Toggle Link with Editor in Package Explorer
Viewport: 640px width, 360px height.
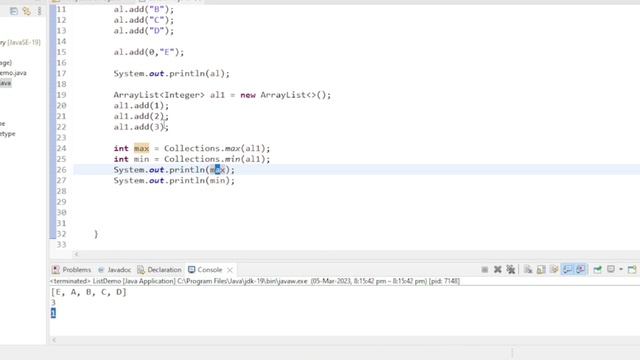pos(27,11)
